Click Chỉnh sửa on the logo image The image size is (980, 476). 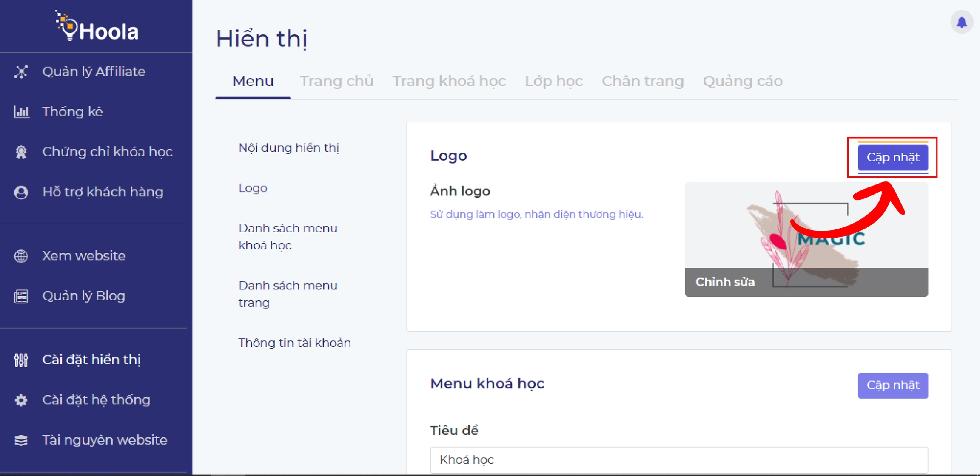(x=725, y=282)
